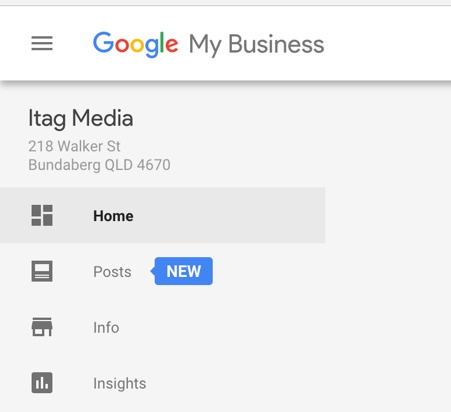Viewport: 451px width, 412px height.
Task: Click the Insights bar chart icon
Action: pos(42,383)
